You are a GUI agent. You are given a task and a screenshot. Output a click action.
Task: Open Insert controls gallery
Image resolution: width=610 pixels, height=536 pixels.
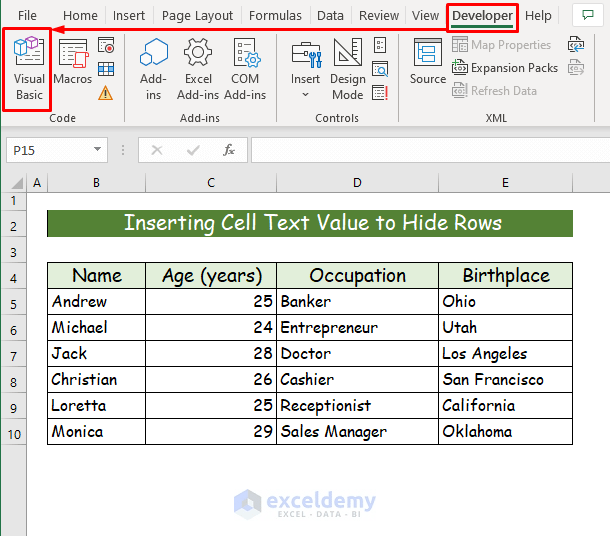(306, 69)
